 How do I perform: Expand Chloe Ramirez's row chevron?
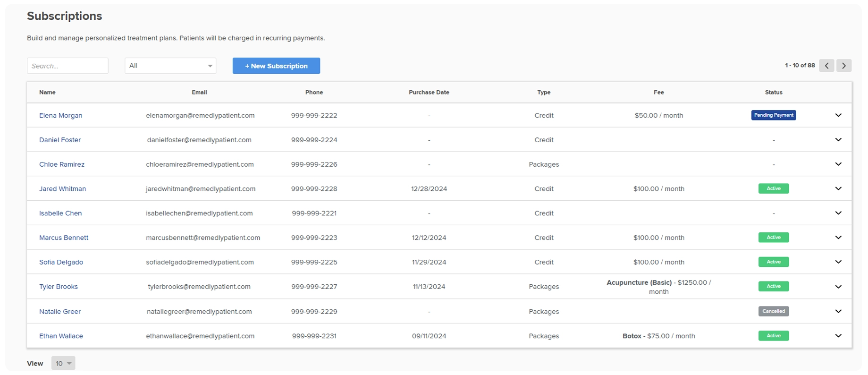tap(838, 164)
